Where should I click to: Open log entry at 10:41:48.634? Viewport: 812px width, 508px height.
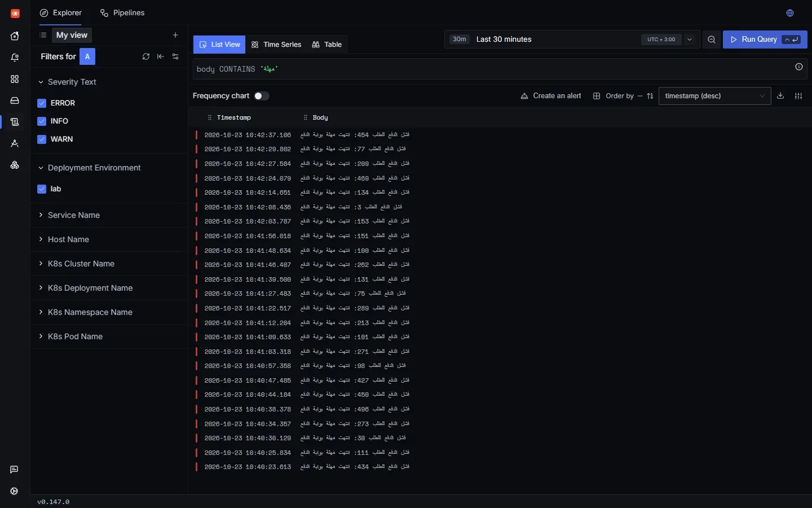500,251
